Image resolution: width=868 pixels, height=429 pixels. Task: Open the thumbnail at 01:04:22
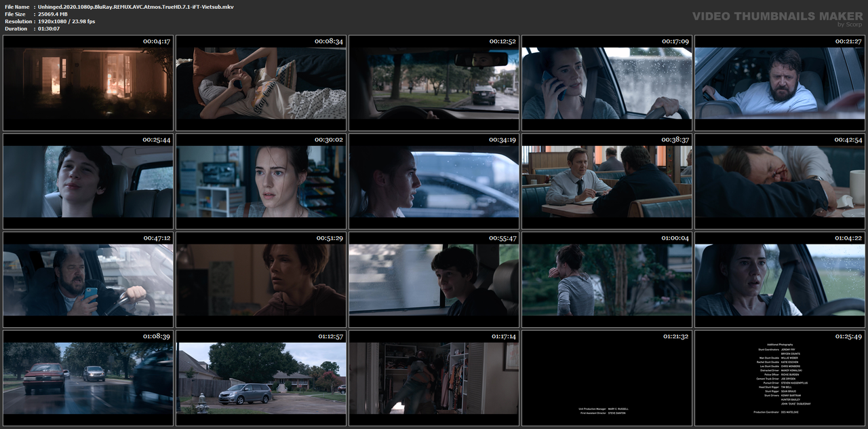point(780,280)
